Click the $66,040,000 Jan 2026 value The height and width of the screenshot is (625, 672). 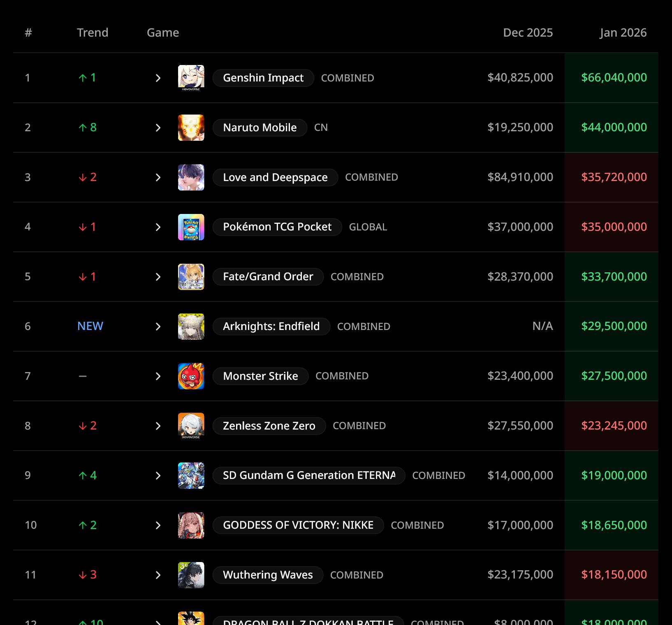614,78
